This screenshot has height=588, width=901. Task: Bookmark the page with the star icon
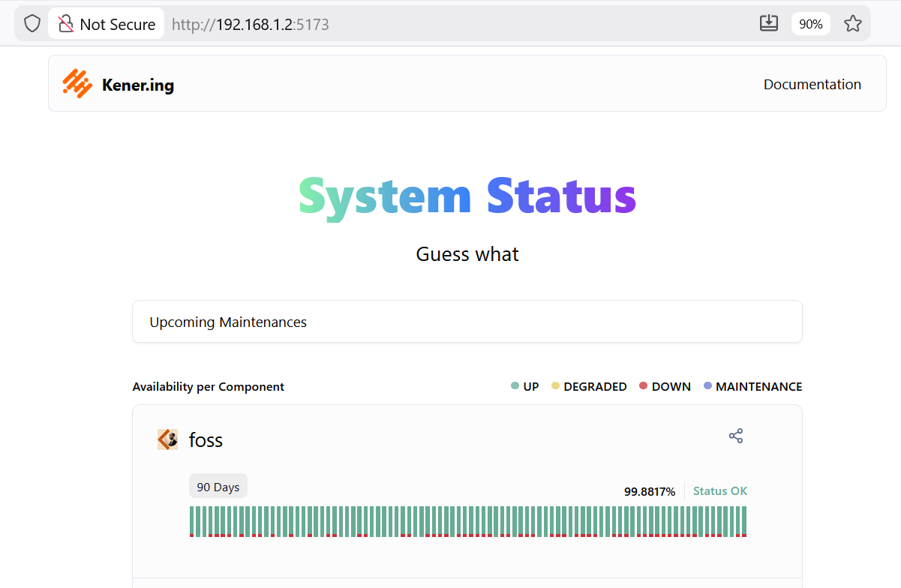853,22
